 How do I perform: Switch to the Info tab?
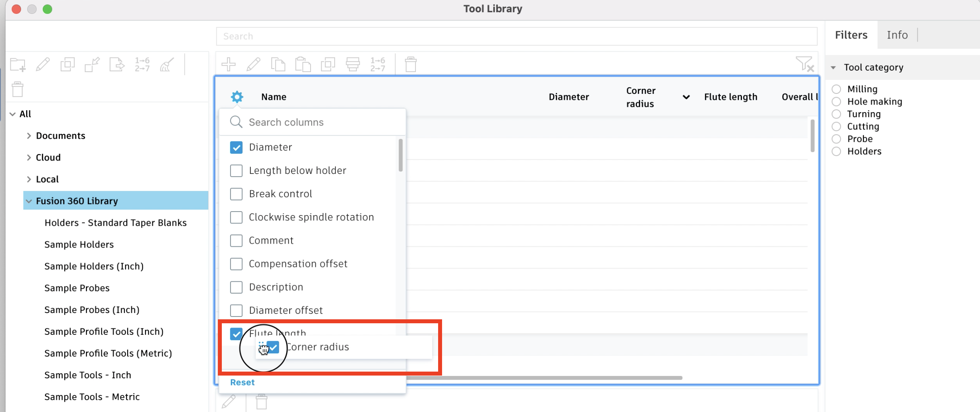897,35
